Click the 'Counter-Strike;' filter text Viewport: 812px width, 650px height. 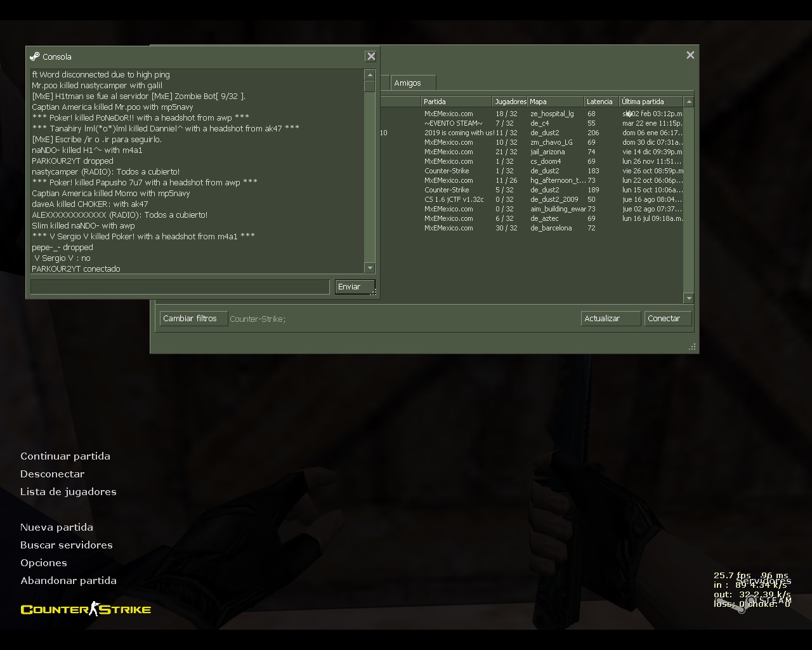click(258, 319)
